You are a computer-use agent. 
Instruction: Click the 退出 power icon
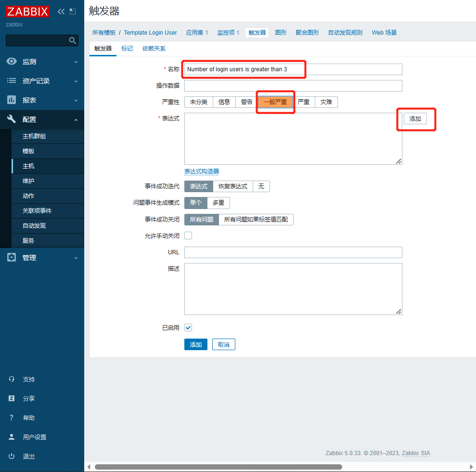12,456
